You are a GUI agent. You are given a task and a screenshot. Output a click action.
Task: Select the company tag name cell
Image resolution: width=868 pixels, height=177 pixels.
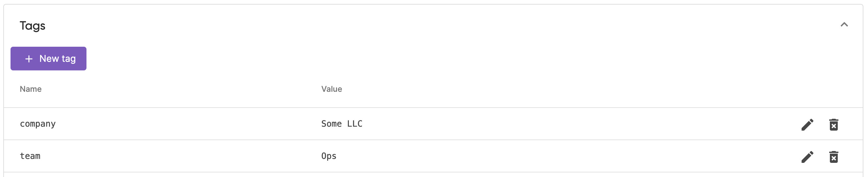pyautogui.click(x=38, y=124)
